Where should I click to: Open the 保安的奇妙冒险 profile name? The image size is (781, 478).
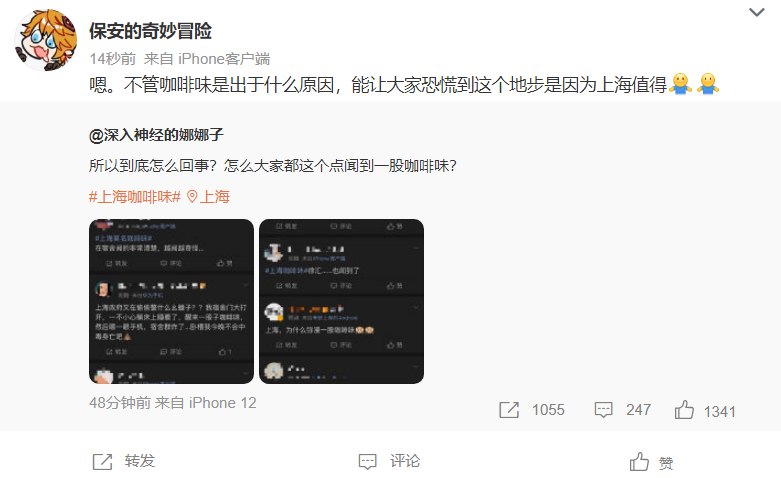pyautogui.click(x=150, y=31)
